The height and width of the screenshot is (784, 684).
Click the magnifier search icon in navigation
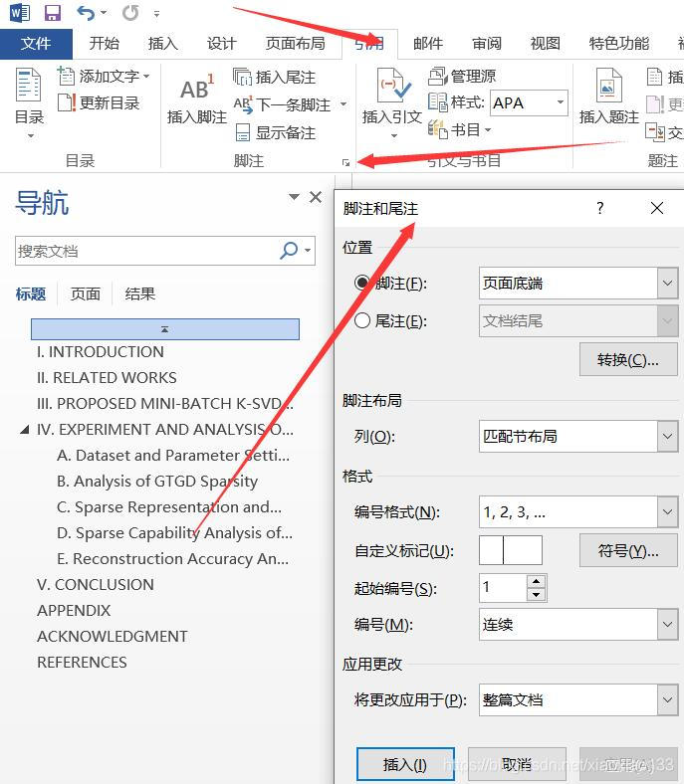[289, 251]
